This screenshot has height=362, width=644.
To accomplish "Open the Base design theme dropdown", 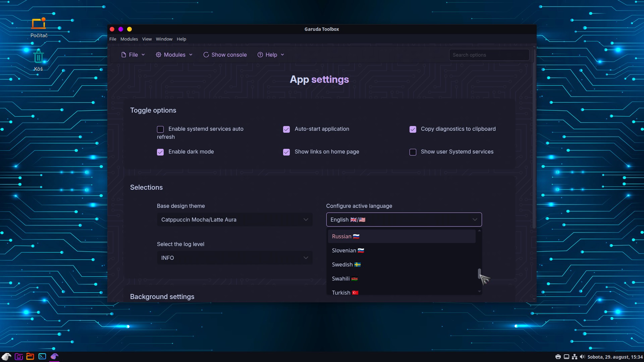I will [235, 220].
